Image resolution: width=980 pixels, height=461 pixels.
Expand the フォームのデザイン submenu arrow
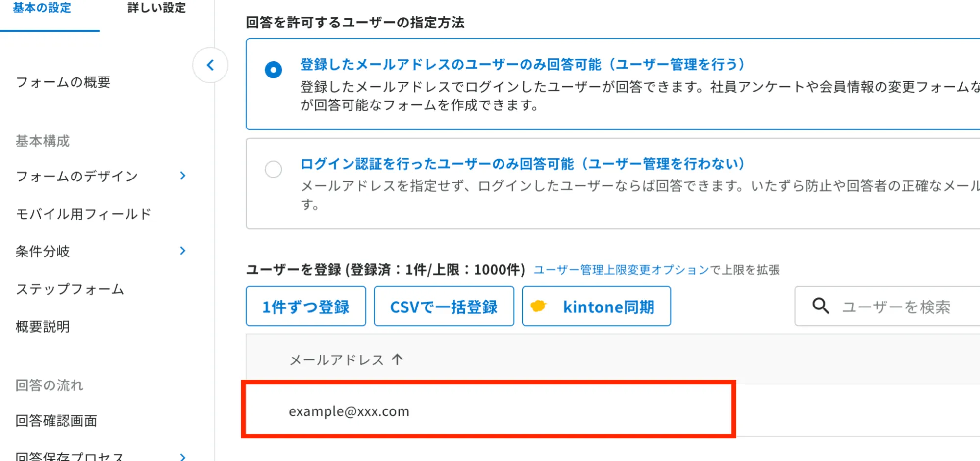(x=182, y=176)
